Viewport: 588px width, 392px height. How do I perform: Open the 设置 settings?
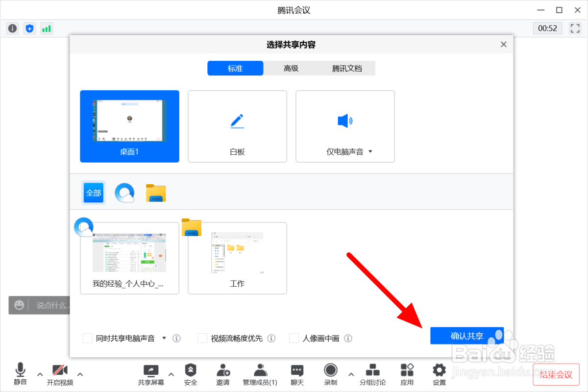440,375
